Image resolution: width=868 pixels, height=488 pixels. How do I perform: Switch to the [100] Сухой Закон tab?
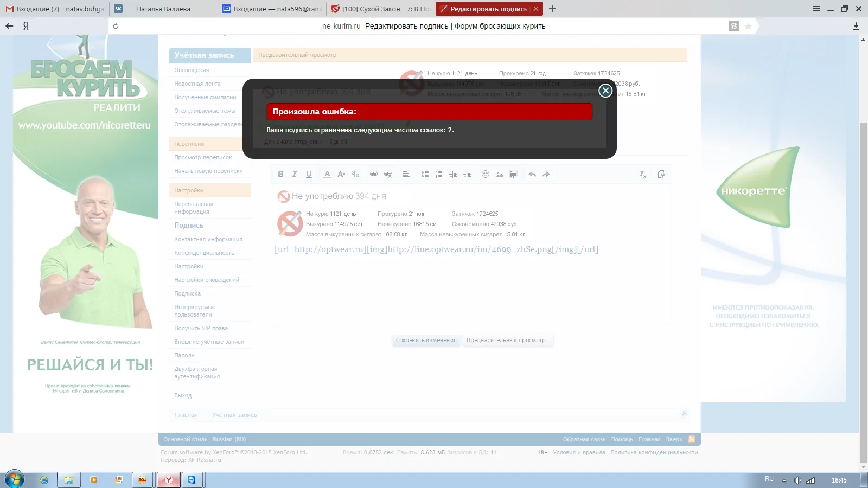pos(380,9)
